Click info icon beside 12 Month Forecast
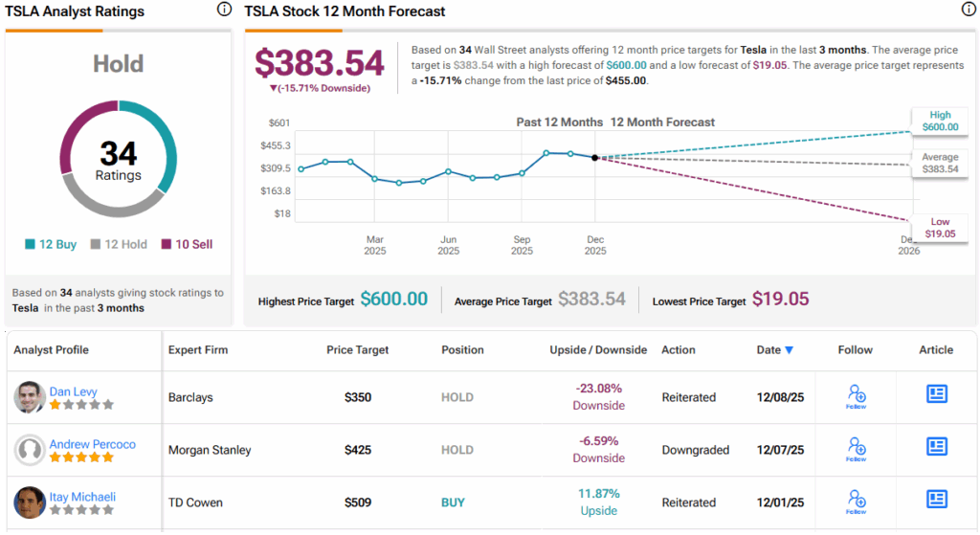This screenshot has height=535, width=980. click(969, 10)
